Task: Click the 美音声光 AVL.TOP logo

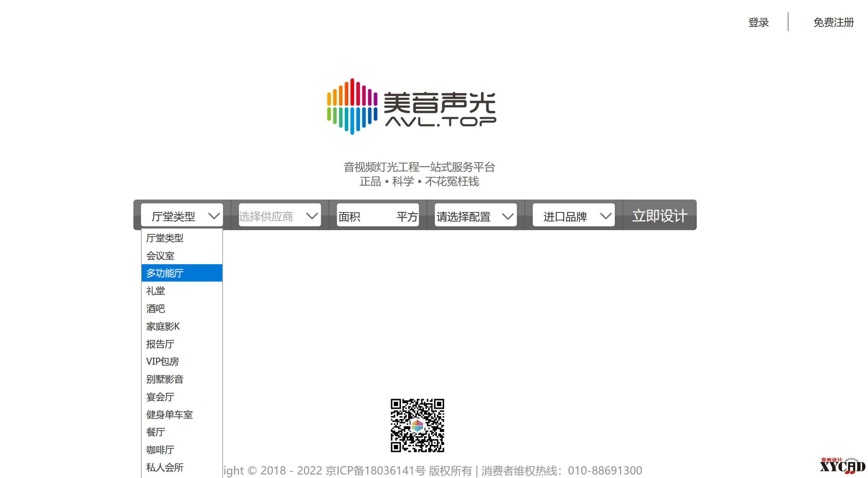Action: 412,106
